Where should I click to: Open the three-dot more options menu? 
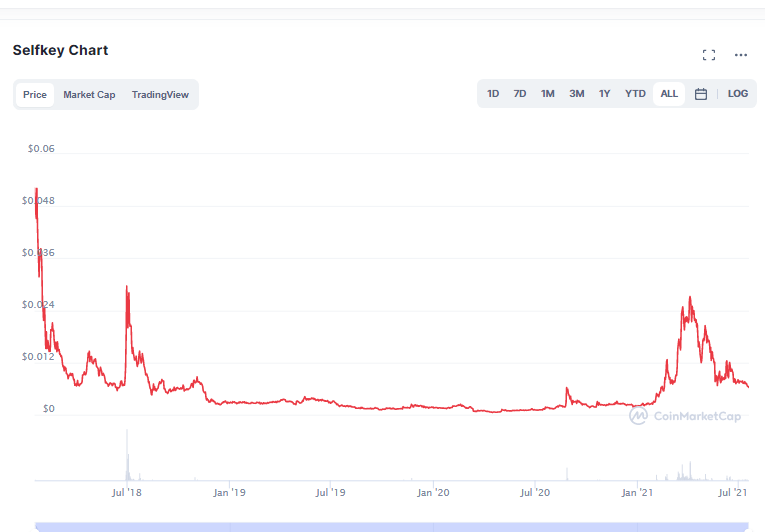tap(741, 55)
